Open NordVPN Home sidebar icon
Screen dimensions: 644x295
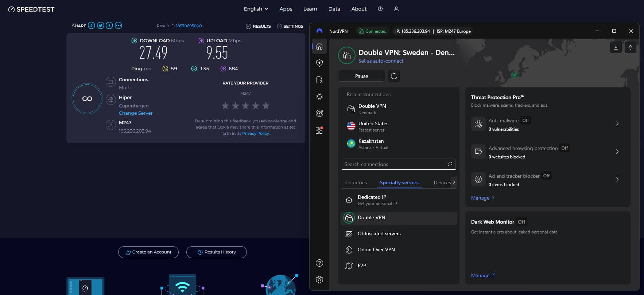319,46
